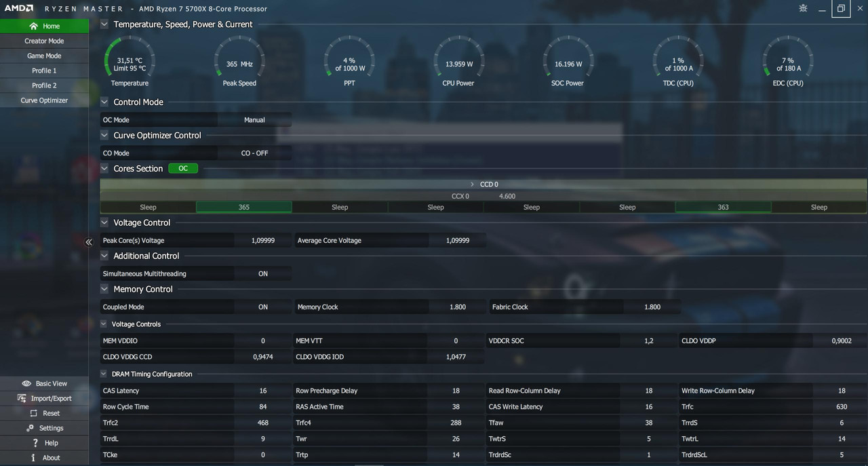Click Memory Clock value 1.800
Screen dimensions: 868x466
click(458, 307)
